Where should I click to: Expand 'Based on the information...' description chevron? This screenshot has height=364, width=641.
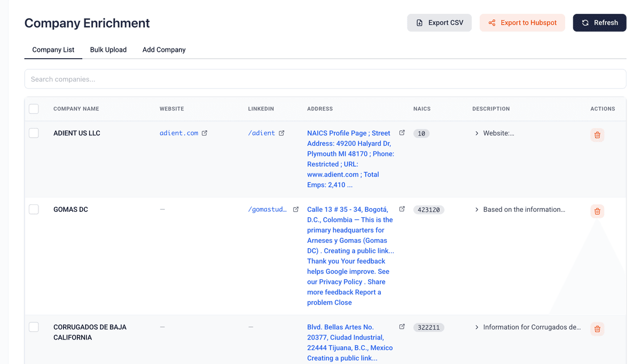point(476,210)
